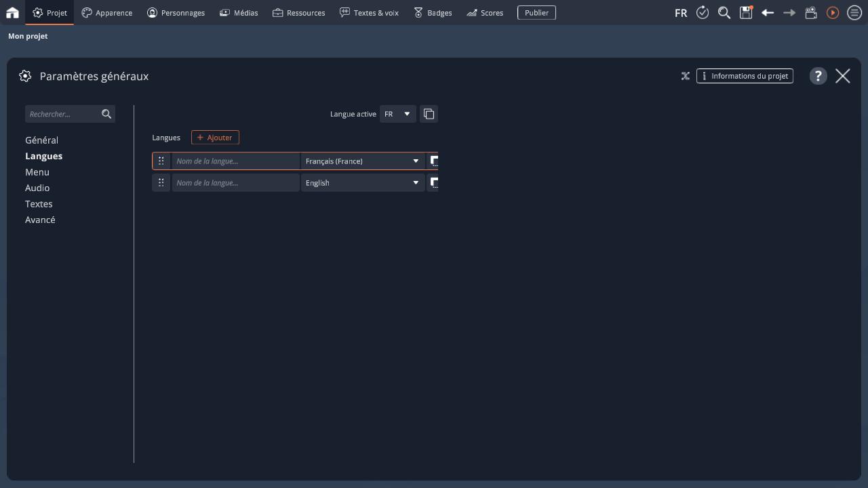Grab the drag handle of the English row
Image resolution: width=868 pixels, height=488 pixels.
161,183
